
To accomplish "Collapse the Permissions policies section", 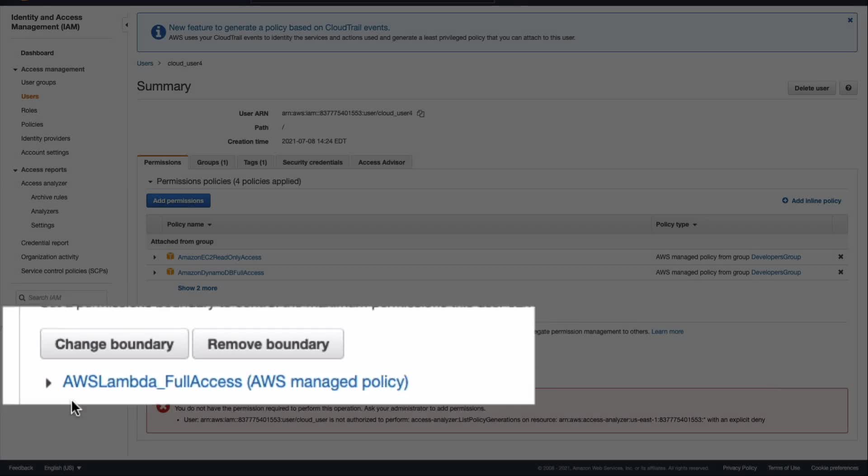I will point(150,182).
